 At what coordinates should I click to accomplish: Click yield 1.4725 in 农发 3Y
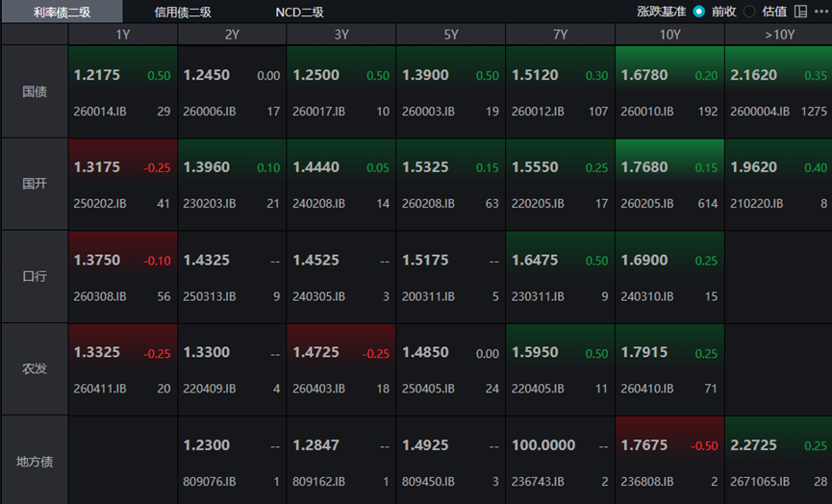click(x=315, y=352)
